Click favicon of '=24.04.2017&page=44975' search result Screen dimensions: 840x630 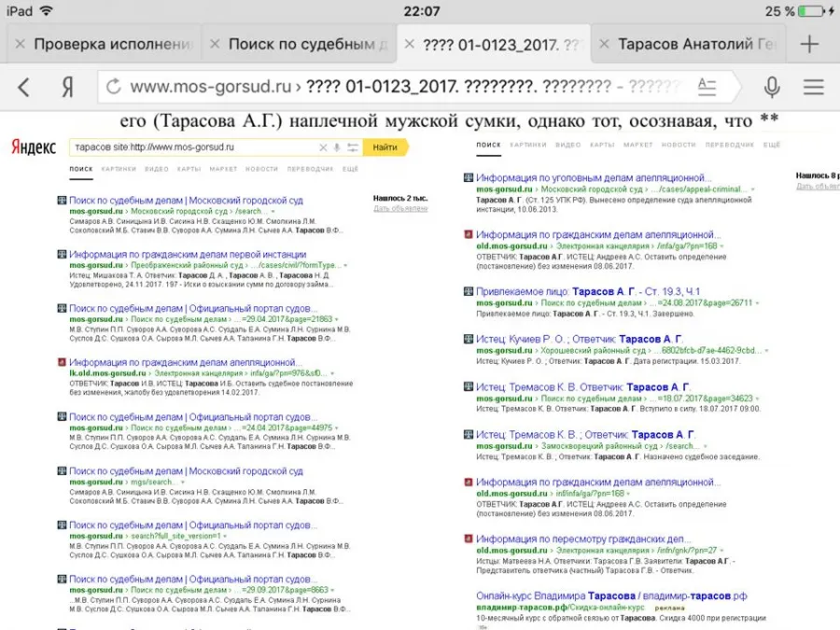63,416
